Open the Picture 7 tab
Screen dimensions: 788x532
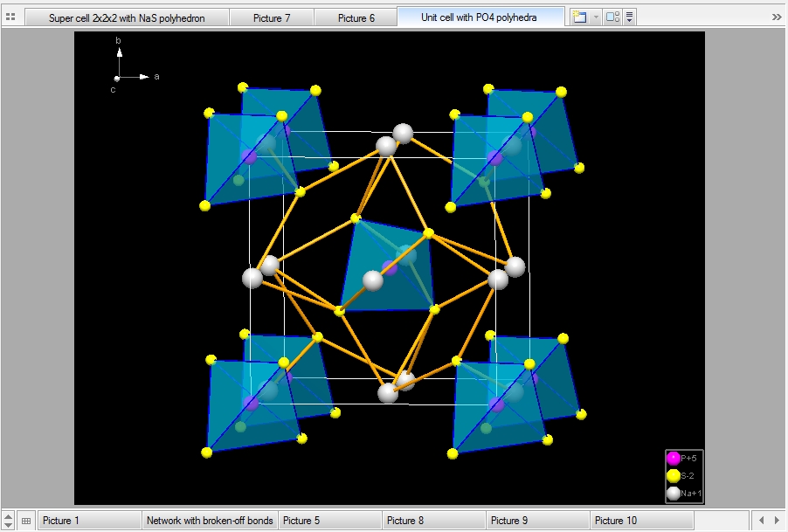[x=272, y=17]
